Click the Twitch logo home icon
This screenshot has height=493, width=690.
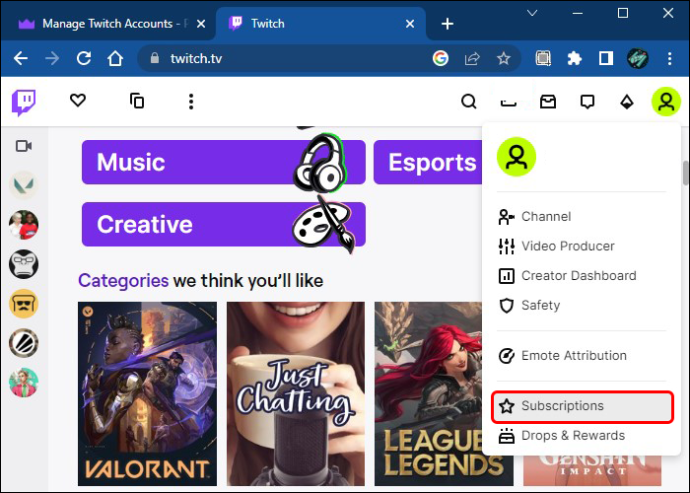click(24, 102)
